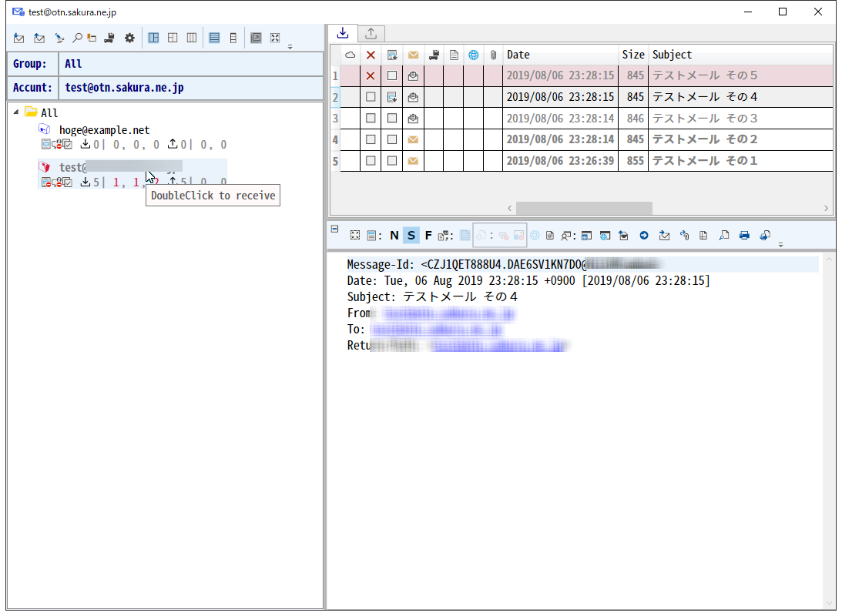Screen dimensions: 842x616
Task: Open mail テストメール その５
Action: click(705, 75)
